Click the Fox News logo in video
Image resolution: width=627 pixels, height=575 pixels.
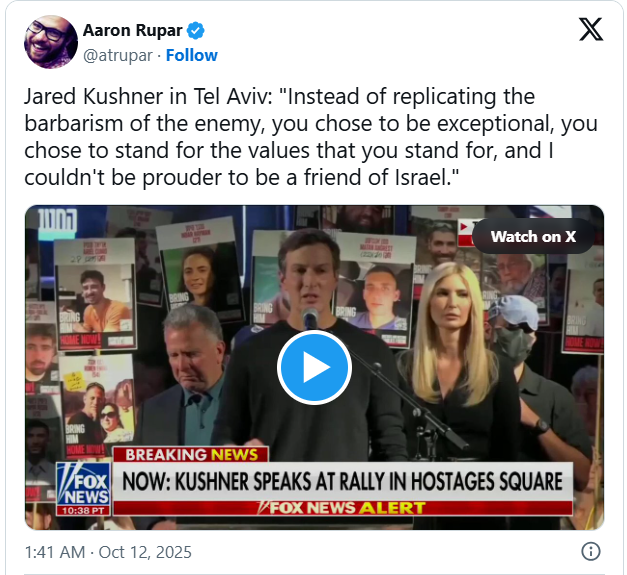pos(83,484)
